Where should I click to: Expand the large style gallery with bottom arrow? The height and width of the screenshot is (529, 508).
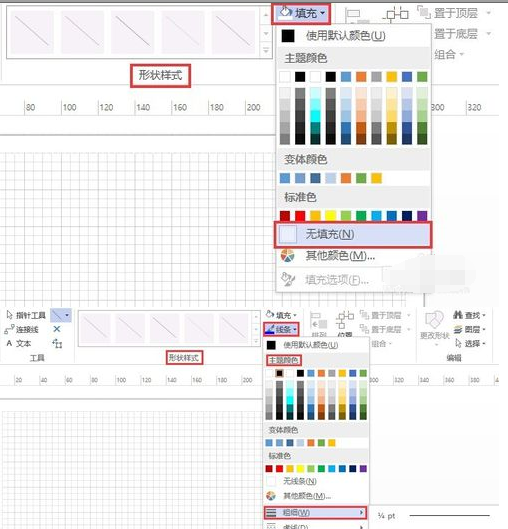pyautogui.click(x=266, y=51)
